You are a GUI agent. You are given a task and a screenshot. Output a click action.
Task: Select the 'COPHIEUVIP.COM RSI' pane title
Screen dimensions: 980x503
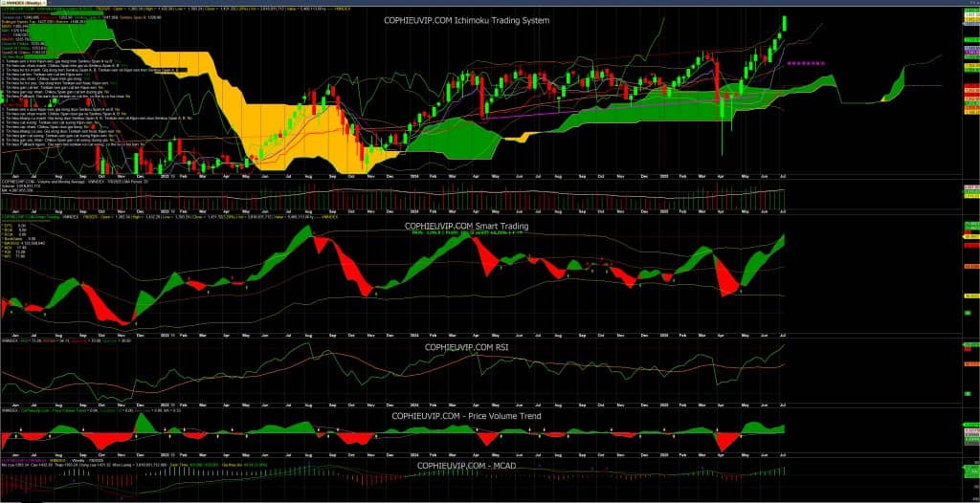(466, 347)
